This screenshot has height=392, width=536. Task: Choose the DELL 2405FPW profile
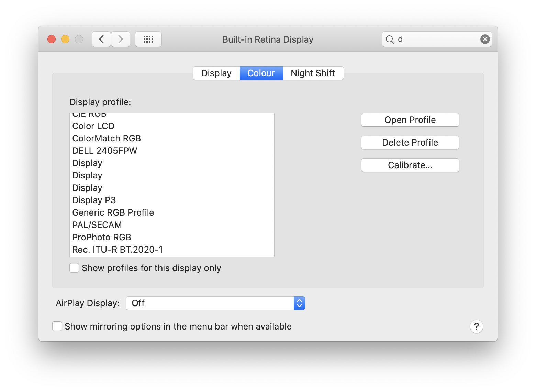(x=172, y=151)
